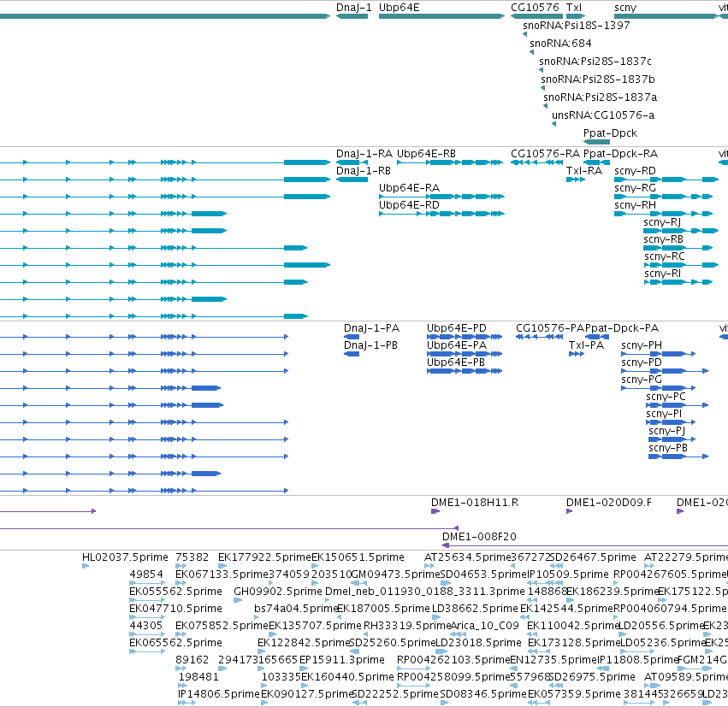
Task: Click snoRNA:Psi18S-1397 label
Action: pyautogui.click(x=577, y=26)
